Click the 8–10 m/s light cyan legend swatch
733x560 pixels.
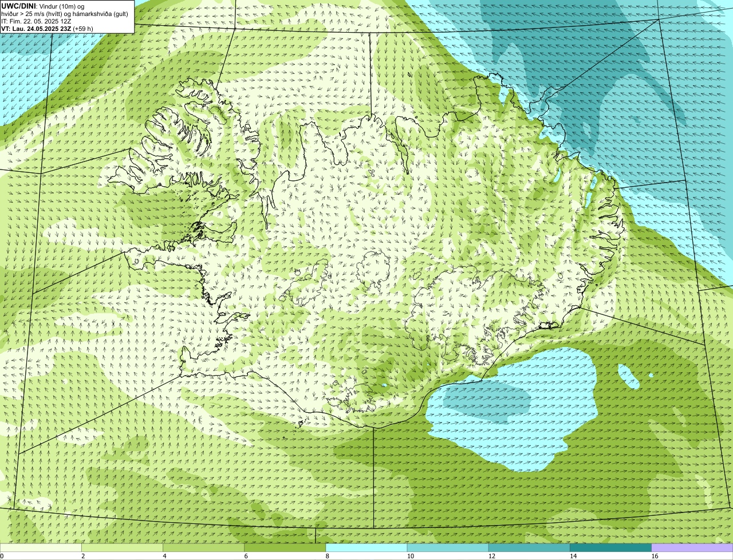[x=366, y=547]
